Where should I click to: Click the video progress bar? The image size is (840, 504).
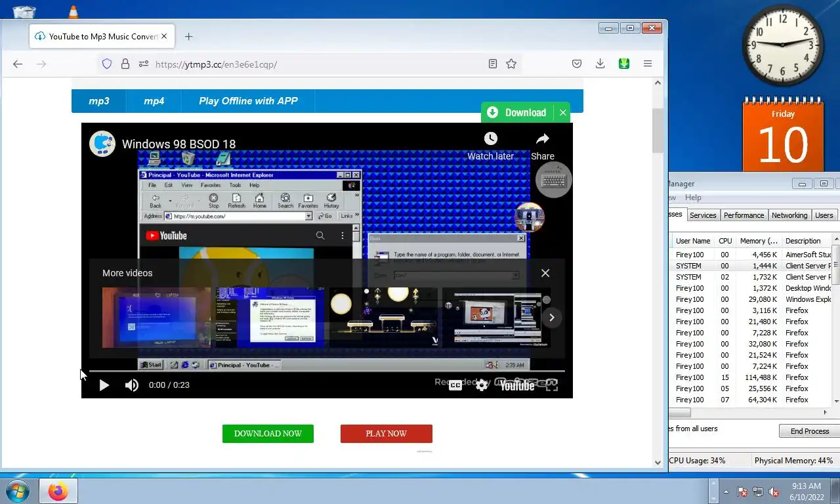point(327,371)
